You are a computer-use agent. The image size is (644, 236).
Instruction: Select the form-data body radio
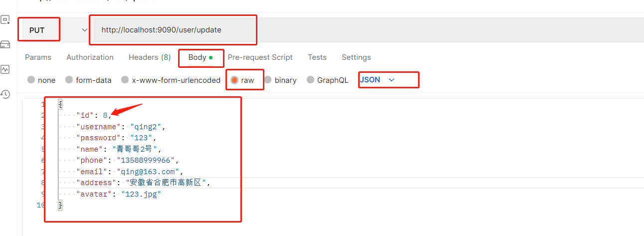69,80
